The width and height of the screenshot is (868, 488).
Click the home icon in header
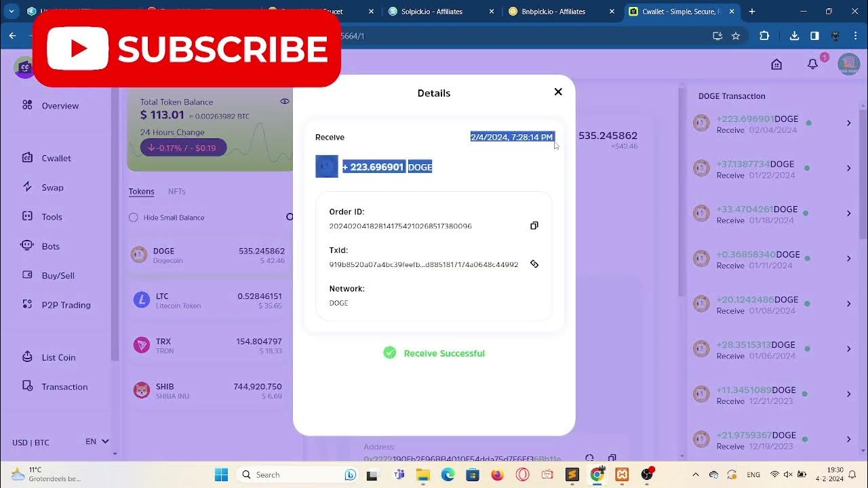point(776,64)
